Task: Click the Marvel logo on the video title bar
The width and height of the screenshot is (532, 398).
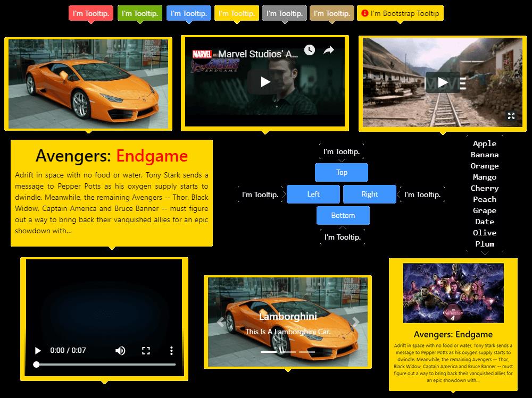Action: (202, 54)
